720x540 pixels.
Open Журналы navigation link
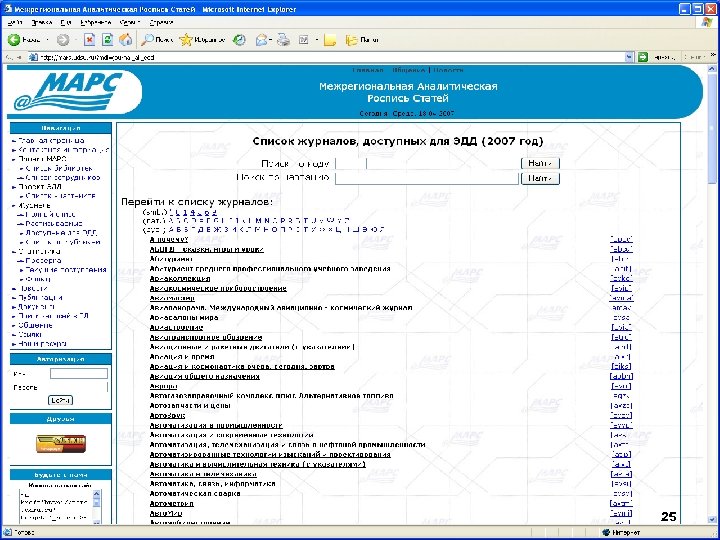pos(34,205)
